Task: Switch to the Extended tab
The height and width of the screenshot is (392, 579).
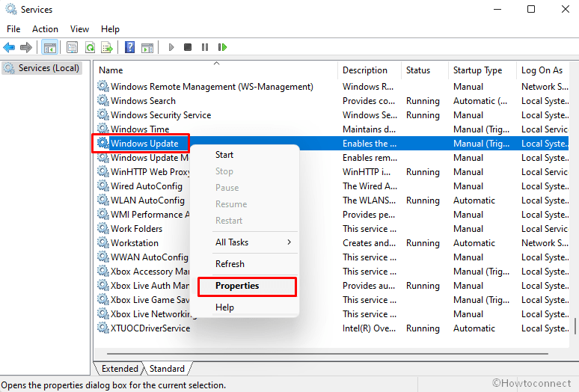Action: pyautogui.click(x=120, y=369)
